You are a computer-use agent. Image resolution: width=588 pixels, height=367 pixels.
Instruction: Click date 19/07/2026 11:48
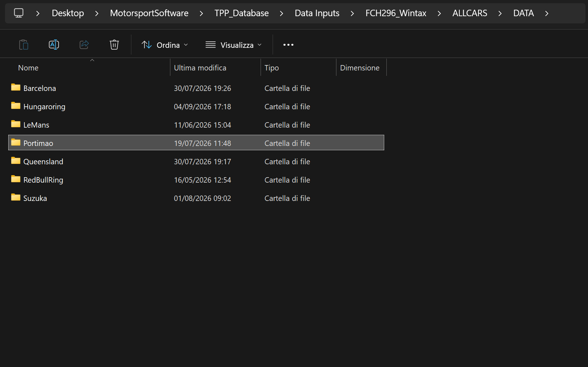202,143
